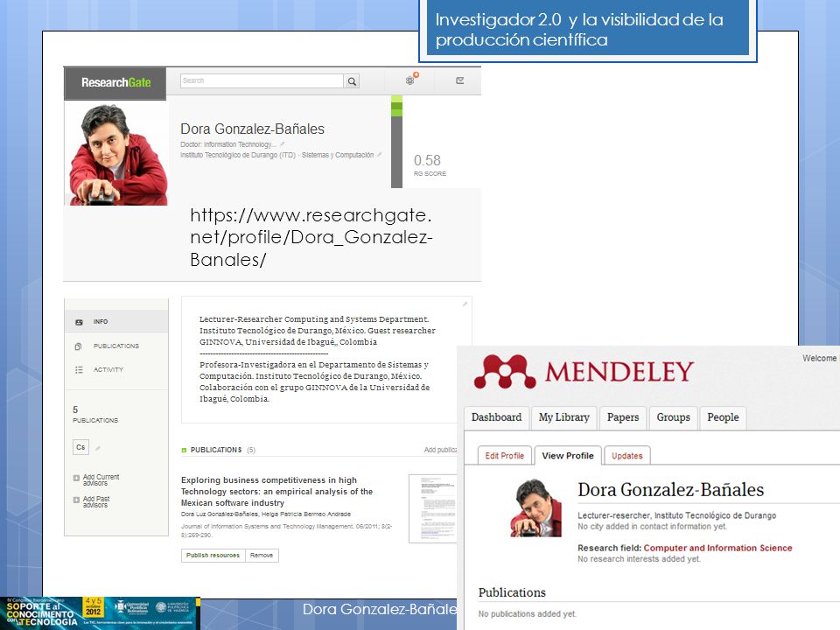Click author Helga Patricia Bermeo Andrade
840x630 pixels.
point(306,514)
